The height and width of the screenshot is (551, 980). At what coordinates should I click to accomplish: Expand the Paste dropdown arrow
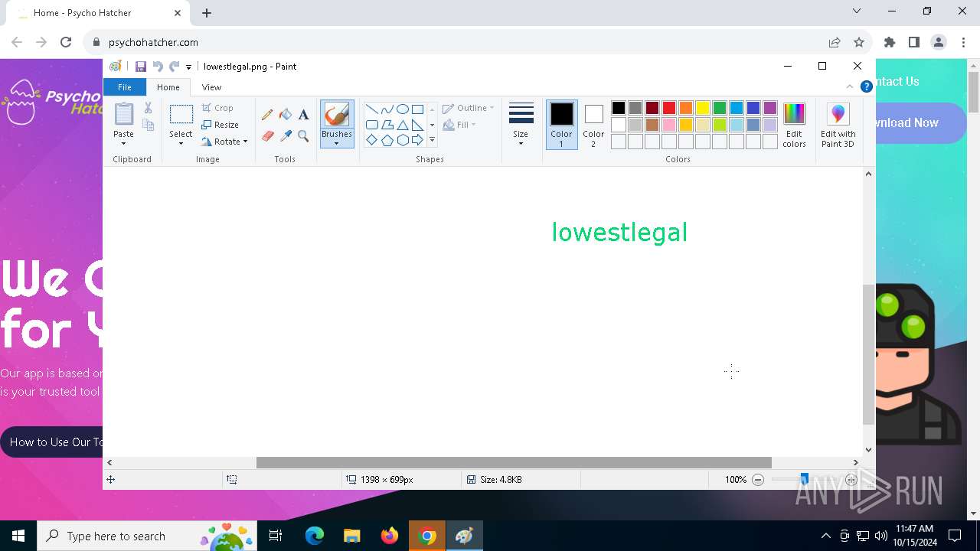tap(123, 143)
